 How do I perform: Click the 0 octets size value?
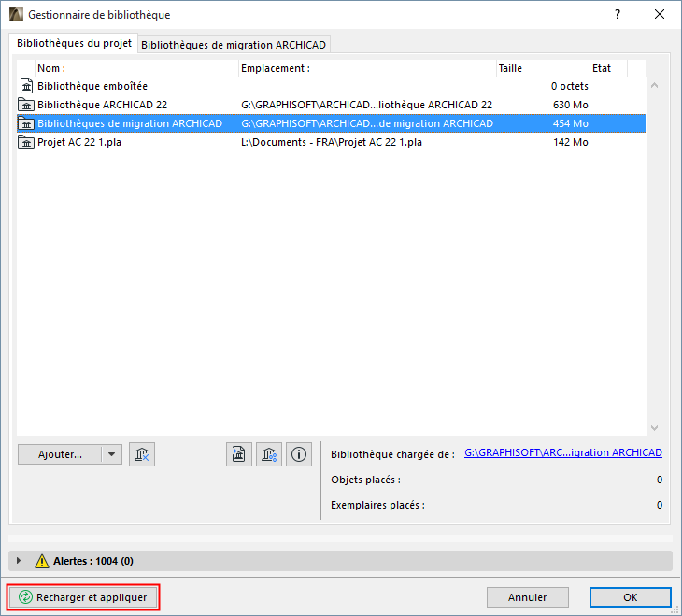(x=569, y=86)
